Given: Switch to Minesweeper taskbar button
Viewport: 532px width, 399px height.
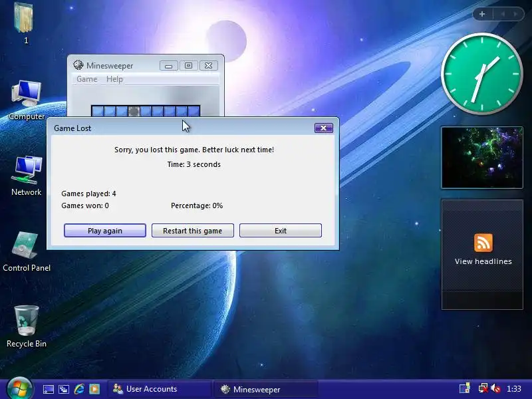Looking at the screenshot, I should (267, 389).
